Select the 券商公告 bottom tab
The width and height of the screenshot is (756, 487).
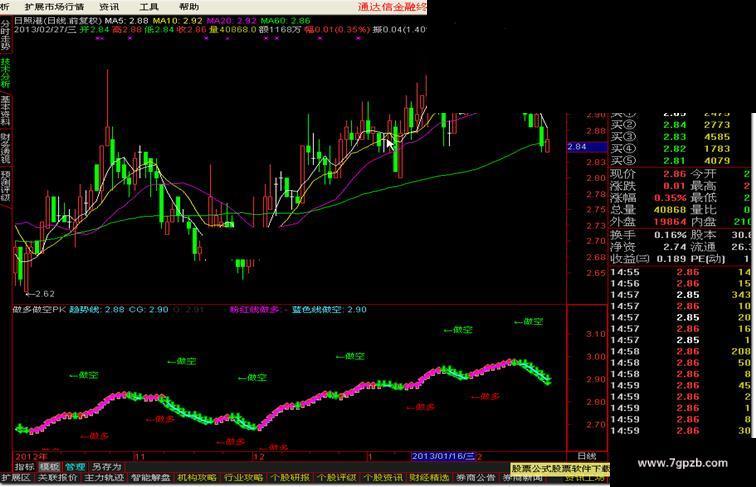476,478
